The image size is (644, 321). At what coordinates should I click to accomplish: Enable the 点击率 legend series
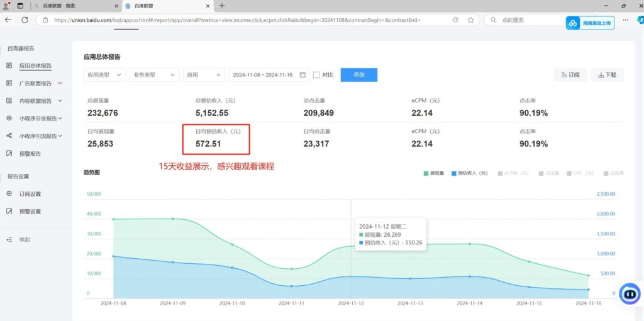coord(614,173)
